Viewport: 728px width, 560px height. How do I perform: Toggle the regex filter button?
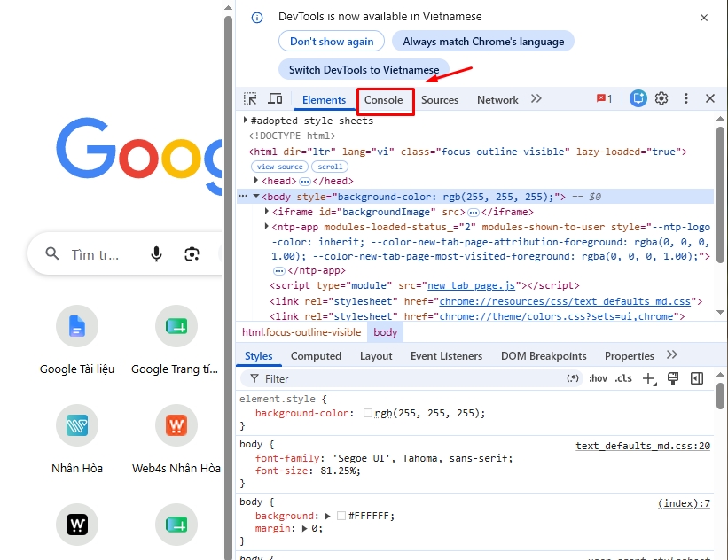coord(573,378)
